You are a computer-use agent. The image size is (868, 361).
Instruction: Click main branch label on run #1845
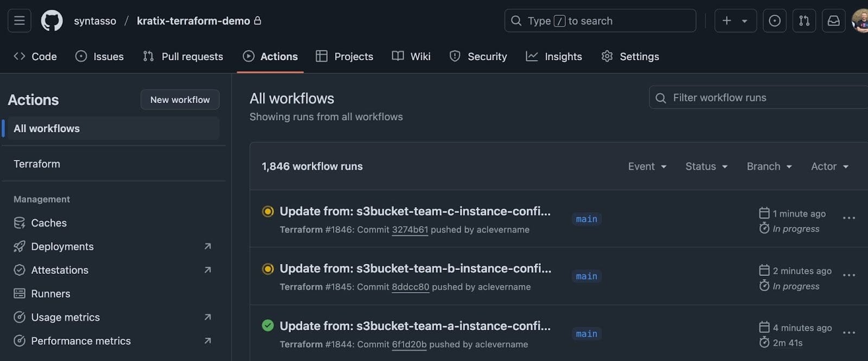coord(586,276)
